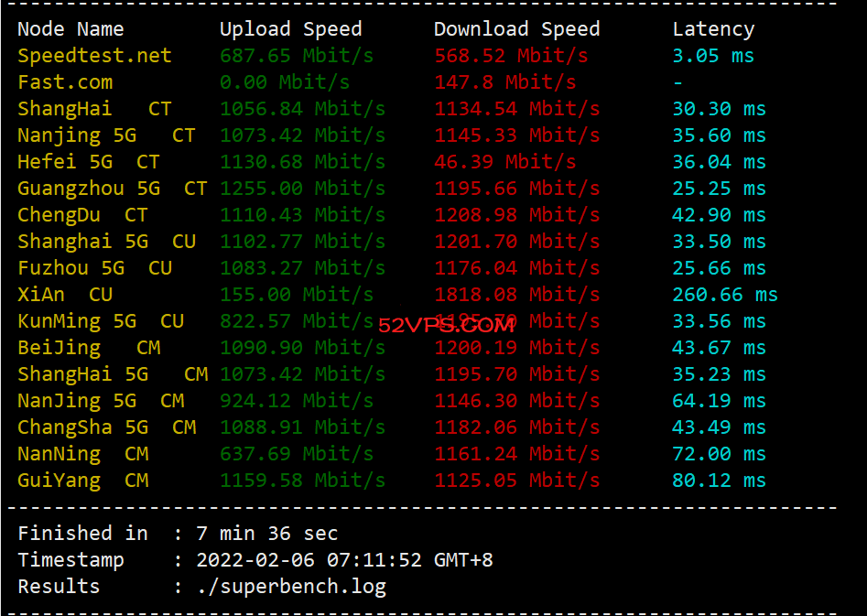Click the './superbench.log' results path
This screenshot has height=616, width=867.
(x=291, y=587)
